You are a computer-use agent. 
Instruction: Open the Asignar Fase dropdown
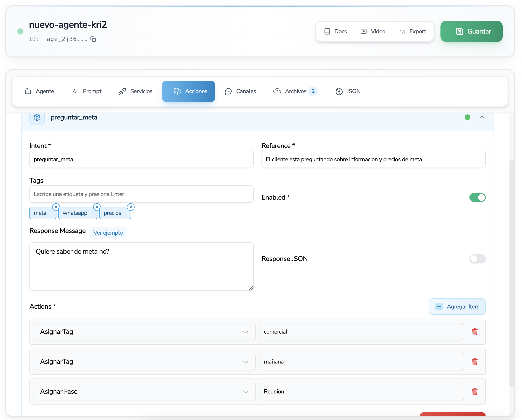click(144, 392)
